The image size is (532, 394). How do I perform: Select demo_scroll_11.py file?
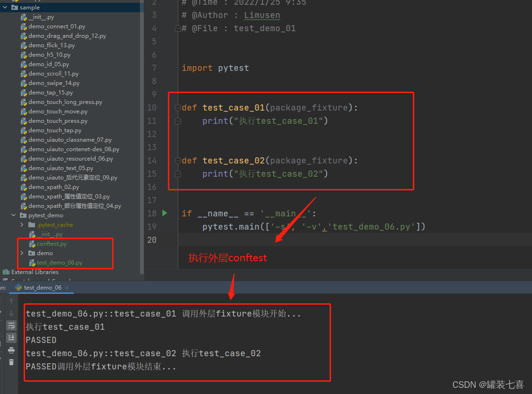(x=53, y=74)
